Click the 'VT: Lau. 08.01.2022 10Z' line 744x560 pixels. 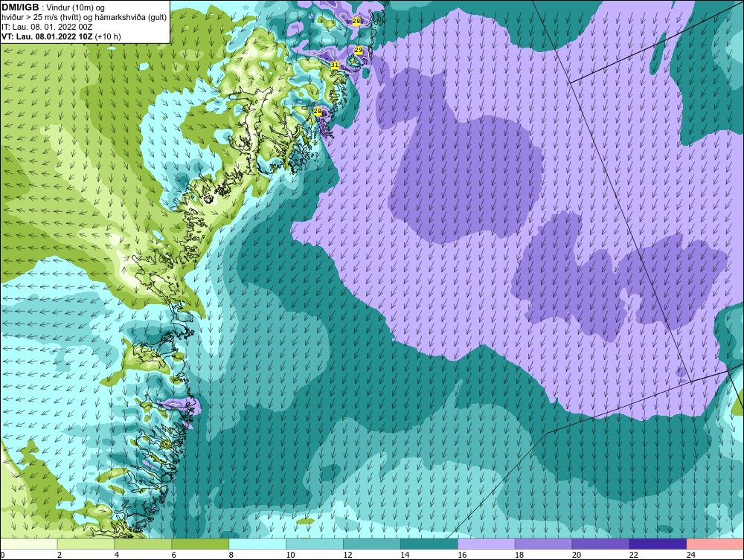(48, 36)
